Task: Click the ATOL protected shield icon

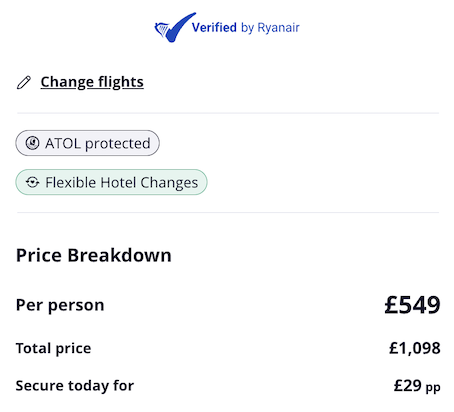Action: click(x=32, y=143)
